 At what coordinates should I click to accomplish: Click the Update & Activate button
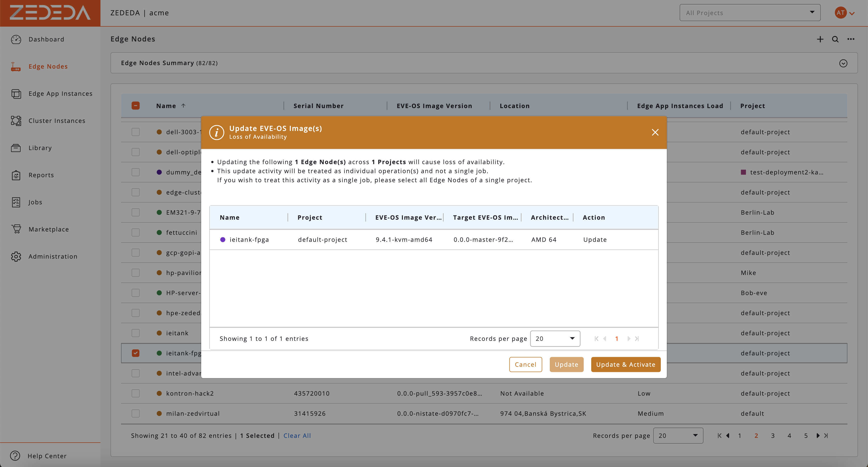[625, 364]
